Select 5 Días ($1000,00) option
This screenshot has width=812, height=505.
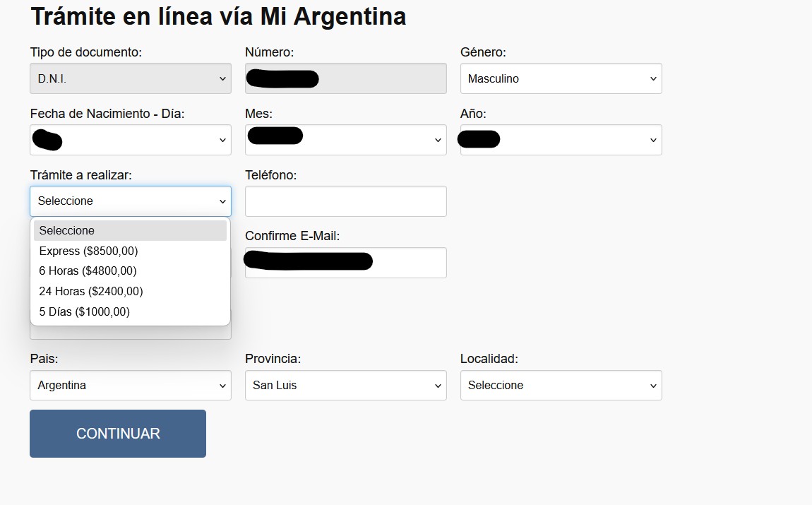(x=131, y=311)
